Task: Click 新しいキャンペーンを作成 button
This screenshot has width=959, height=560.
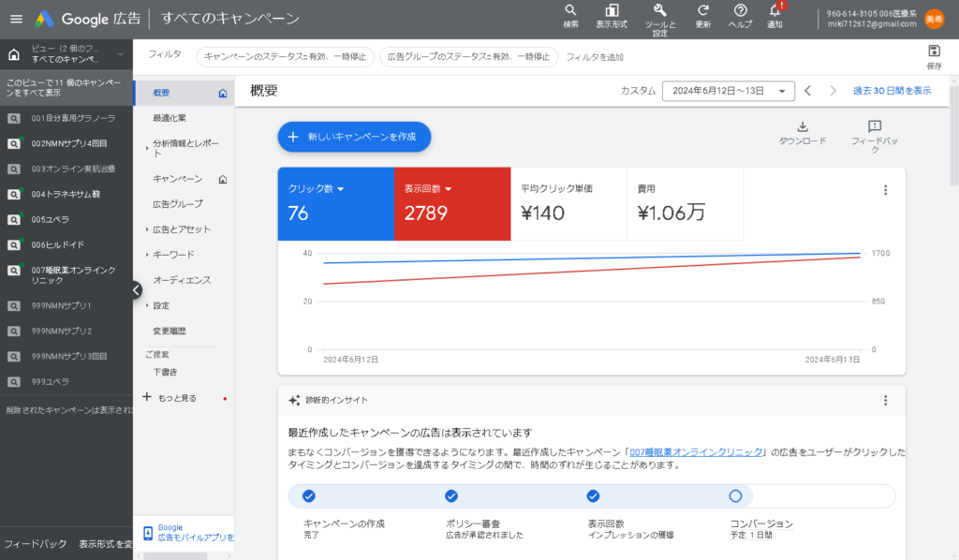Action: point(354,137)
